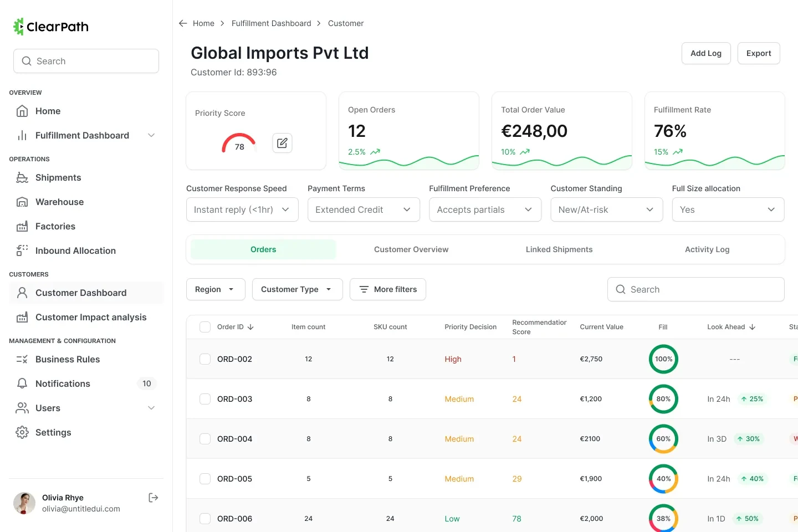The width and height of the screenshot is (798, 532).
Task: Tick the ORD-006 checkbox
Action: (205, 519)
